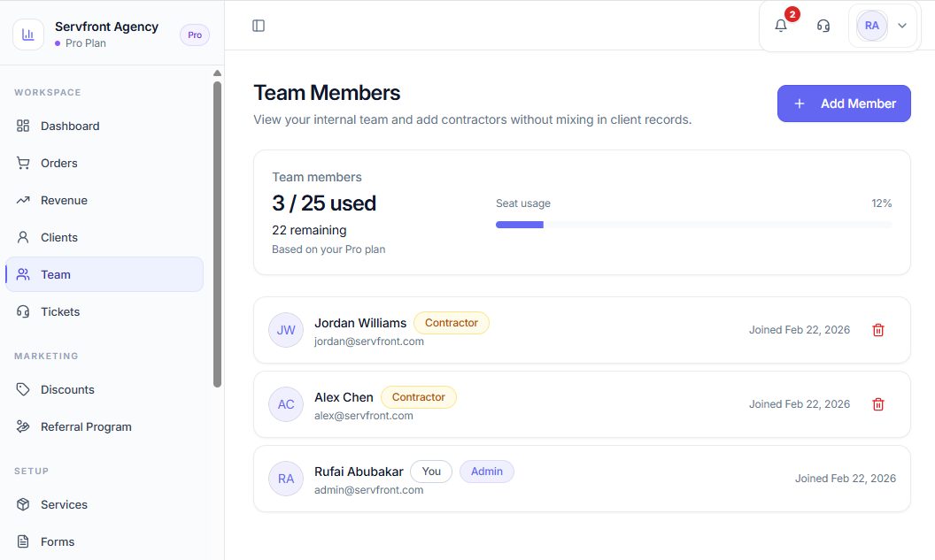
Task: Click the You badge
Action: click(x=431, y=472)
